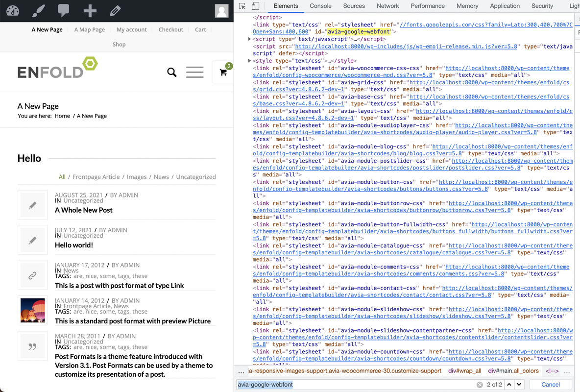
Task: Click the avia-google-webfont search input
Action: click(357, 385)
